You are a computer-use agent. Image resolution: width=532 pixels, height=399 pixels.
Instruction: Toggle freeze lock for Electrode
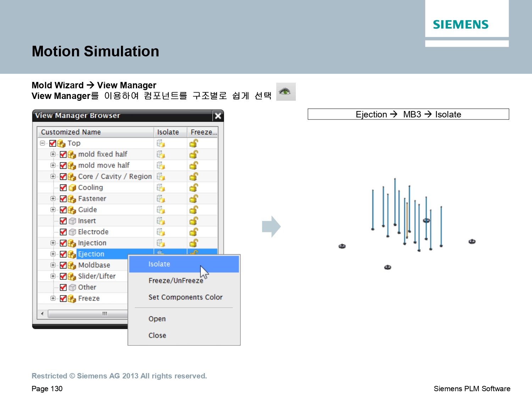(194, 232)
